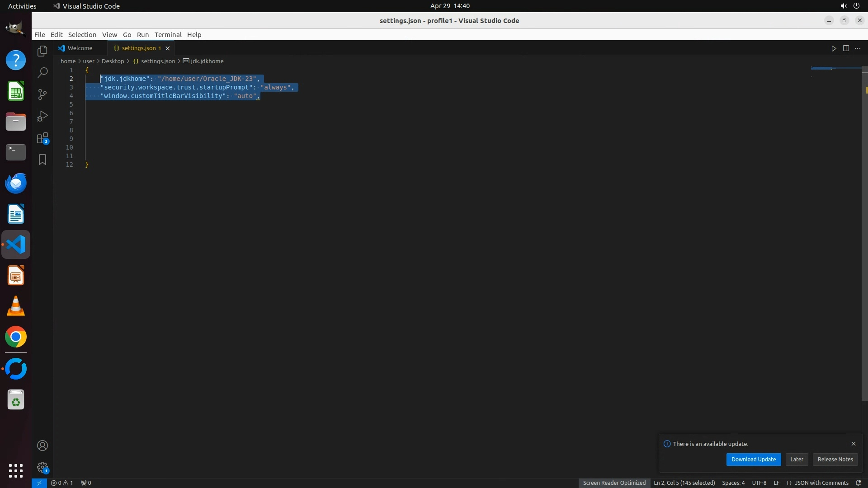The image size is (868, 488).
Task: Open the Spaces: 4 indentation selector
Action: (x=733, y=483)
